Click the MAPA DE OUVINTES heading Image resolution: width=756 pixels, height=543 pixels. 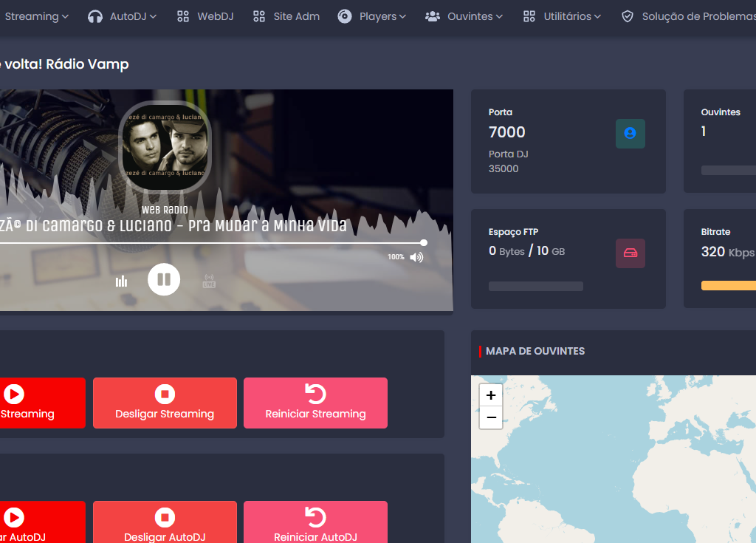pos(535,352)
